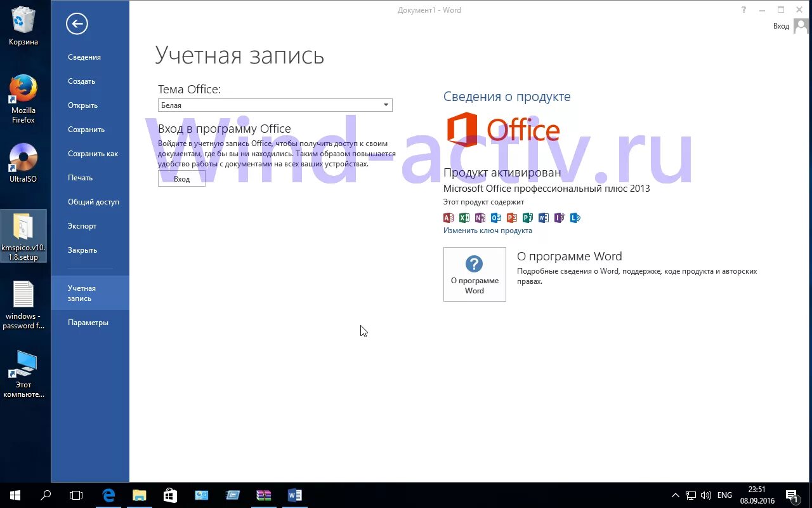This screenshot has width=812, height=508.
Task: Click the Access product icon
Action: (x=449, y=218)
